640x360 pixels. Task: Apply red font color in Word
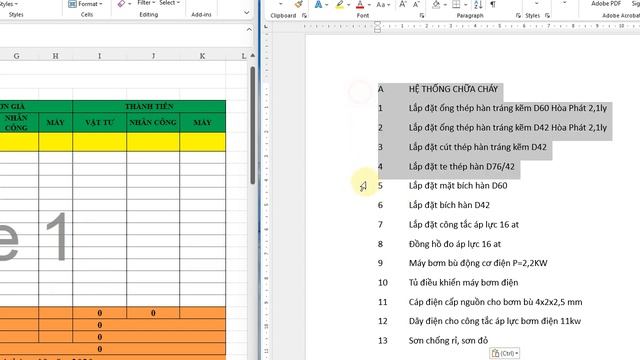coord(360,4)
